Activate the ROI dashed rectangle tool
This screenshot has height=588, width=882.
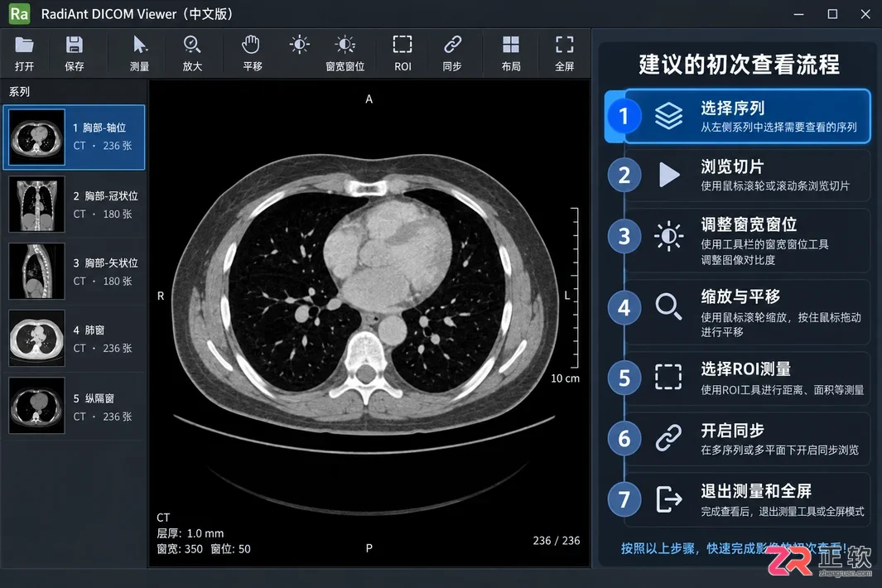coord(402,45)
